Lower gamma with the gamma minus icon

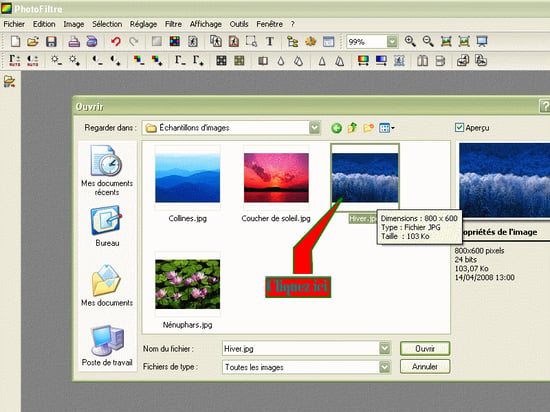[180, 61]
